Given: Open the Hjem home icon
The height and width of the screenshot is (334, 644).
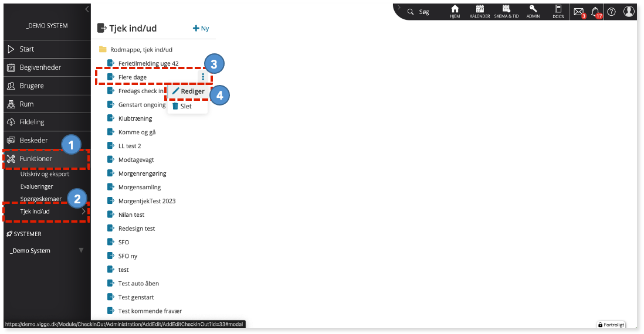Looking at the screenshot, I should 455,12.
